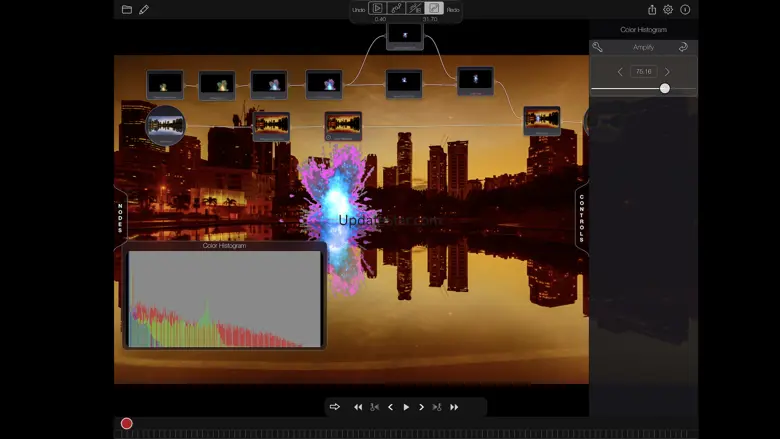This screenshot has width=780, height=439.
Task: Select the play preview mode in top toolbar
Action: tap(377, 8)
